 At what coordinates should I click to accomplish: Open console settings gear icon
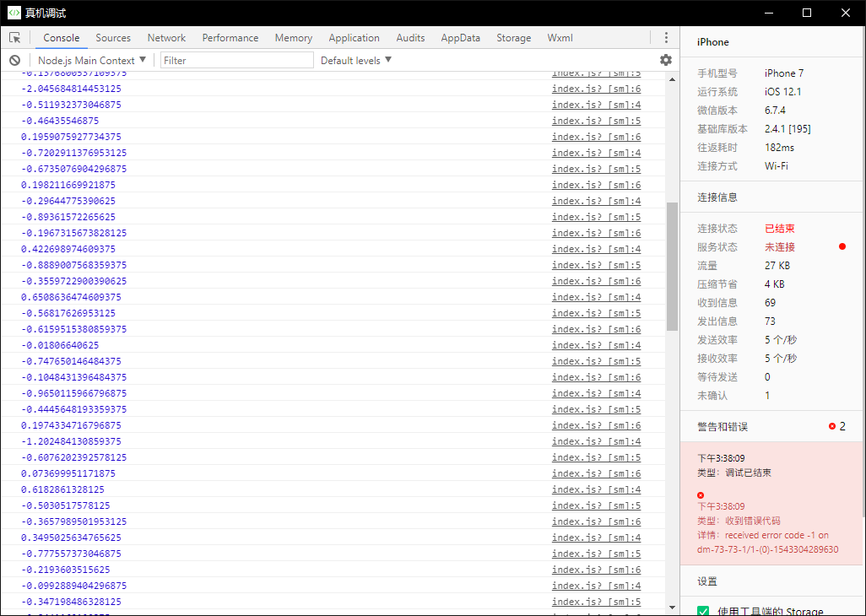coord(666,60)
